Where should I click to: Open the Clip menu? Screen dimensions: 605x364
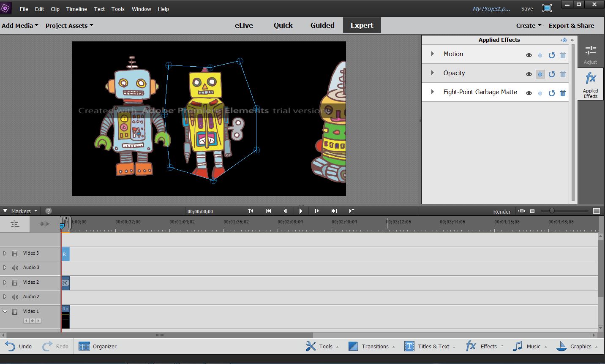(55, 9)
